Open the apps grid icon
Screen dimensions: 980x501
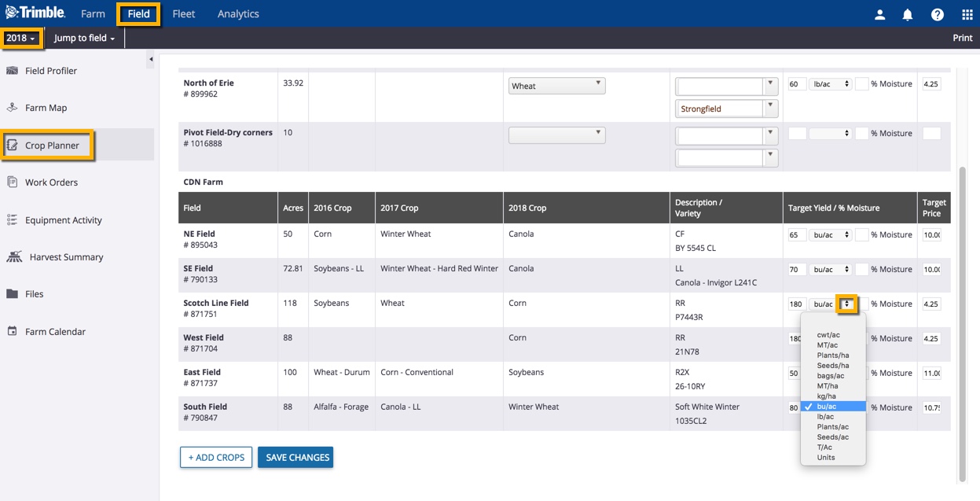967,14
